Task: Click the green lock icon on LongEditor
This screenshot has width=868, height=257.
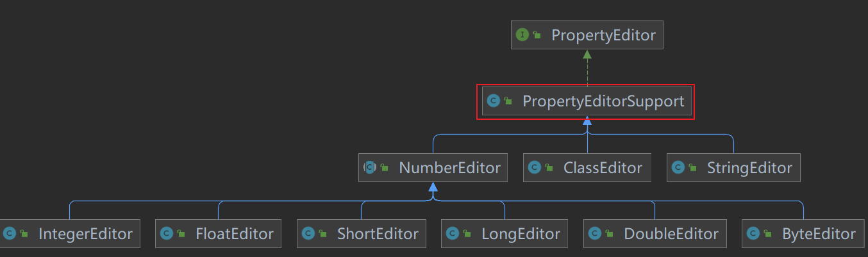Action: pos(467,235)
